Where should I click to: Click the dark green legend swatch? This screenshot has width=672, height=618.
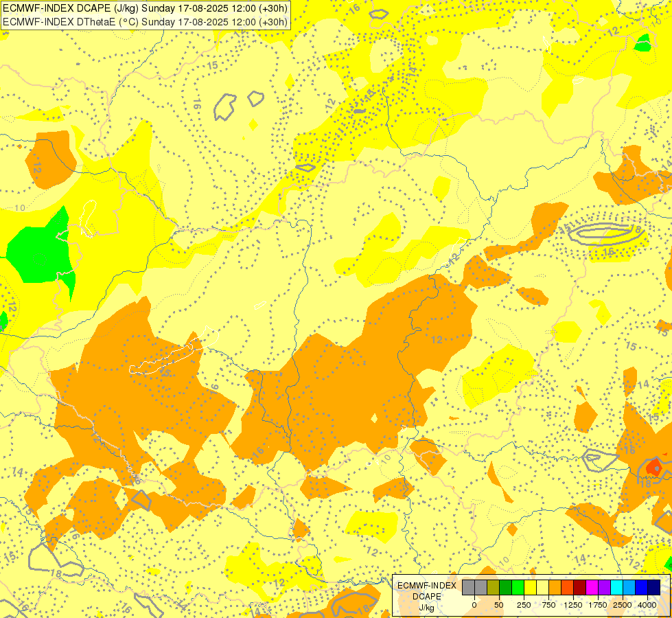point(505,587)
